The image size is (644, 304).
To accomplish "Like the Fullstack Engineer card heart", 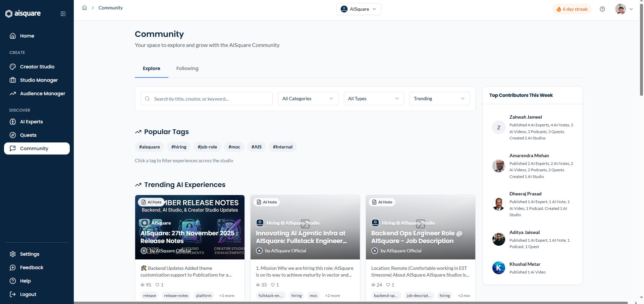I will (x=273, y=285).
